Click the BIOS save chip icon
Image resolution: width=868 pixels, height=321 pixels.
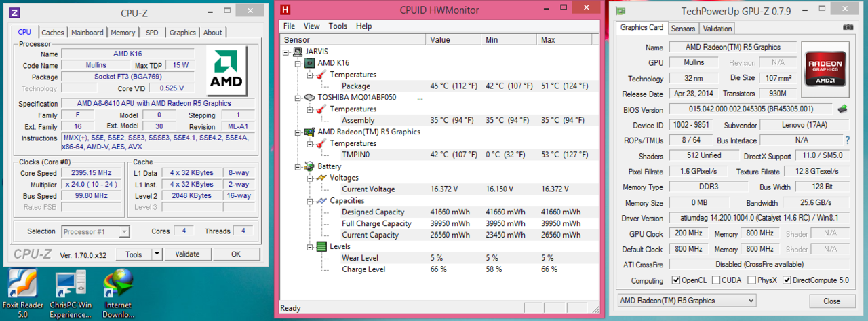[x=843, y=109]
